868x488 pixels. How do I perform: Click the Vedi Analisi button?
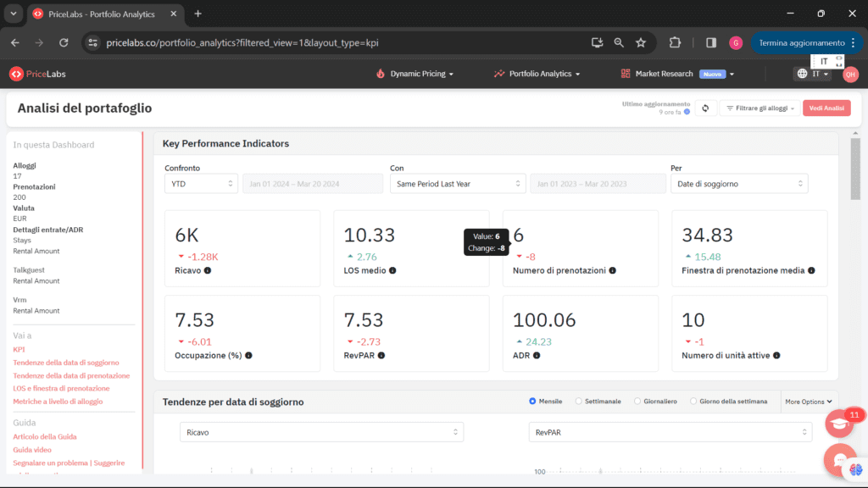click(x=826, y=108)
